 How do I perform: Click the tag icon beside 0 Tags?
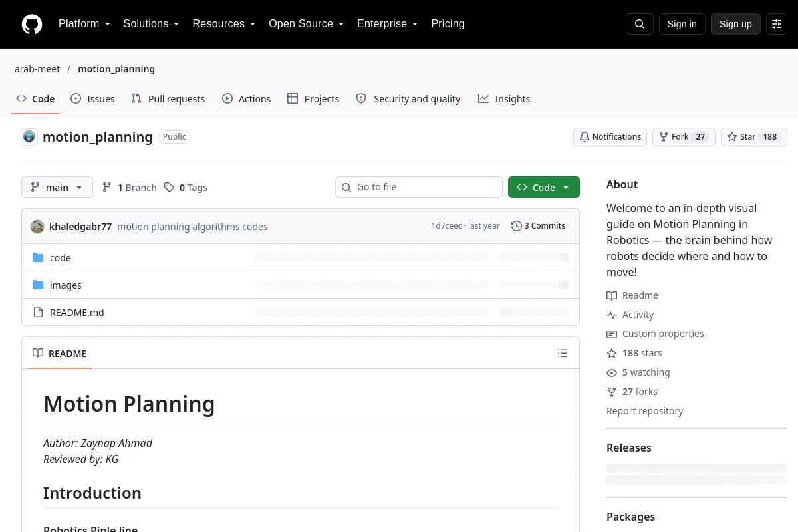click(170, 188)
